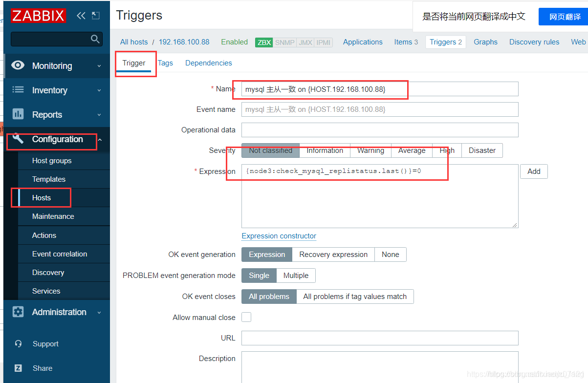Open the Graphs host tab
The width and height of the screenshot is (588, 383).
click(485, 42)
